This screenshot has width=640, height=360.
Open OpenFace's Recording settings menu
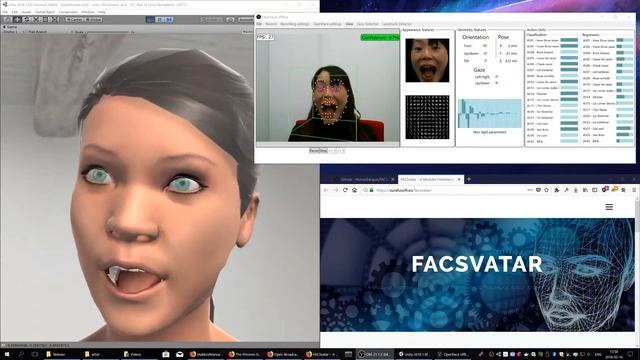pyautogui.click(x=295, y=24)
